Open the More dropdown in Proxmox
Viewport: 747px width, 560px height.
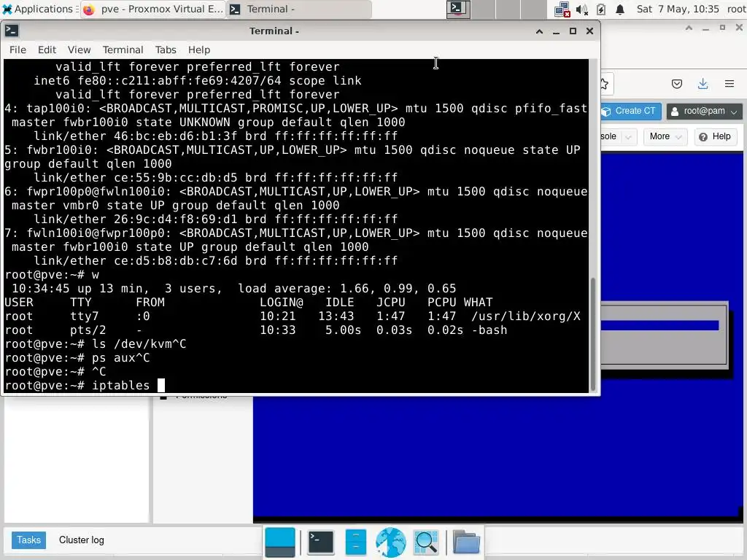pos(665,136)
